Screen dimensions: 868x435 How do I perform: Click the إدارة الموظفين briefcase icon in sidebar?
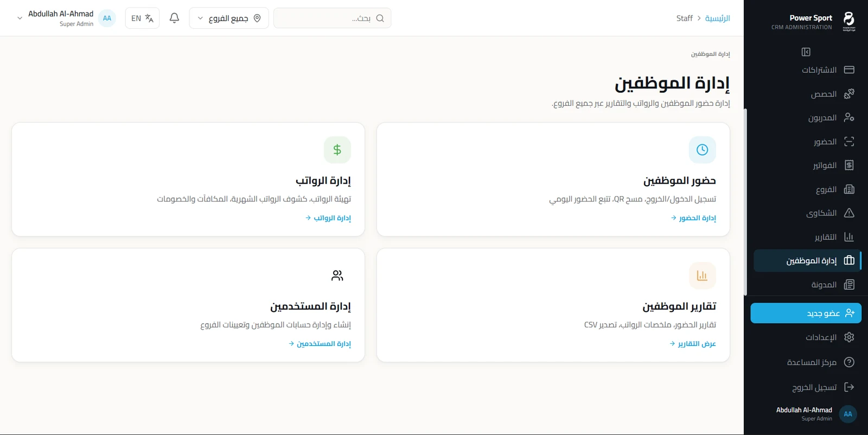point(850,261)
